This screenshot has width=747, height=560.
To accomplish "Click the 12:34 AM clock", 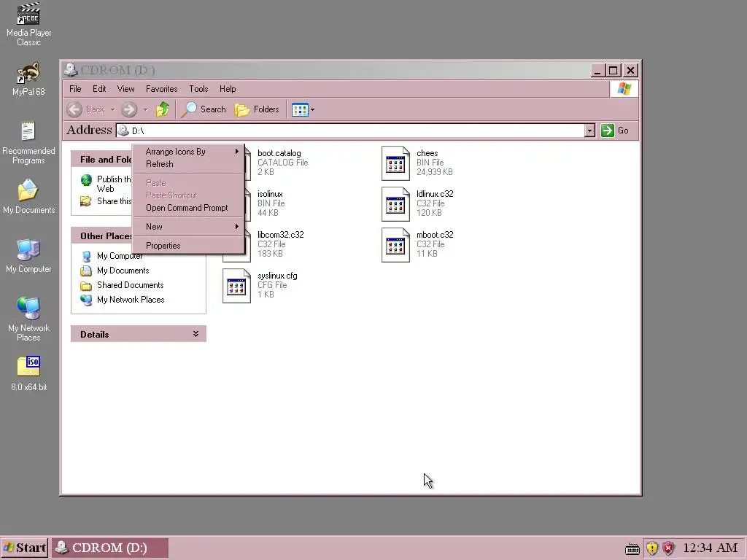I will point(711,548).
